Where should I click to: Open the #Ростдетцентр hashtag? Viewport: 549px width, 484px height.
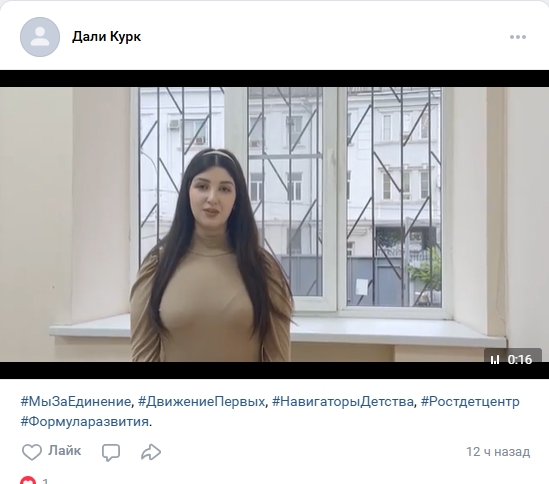click(x=470, y=401)
